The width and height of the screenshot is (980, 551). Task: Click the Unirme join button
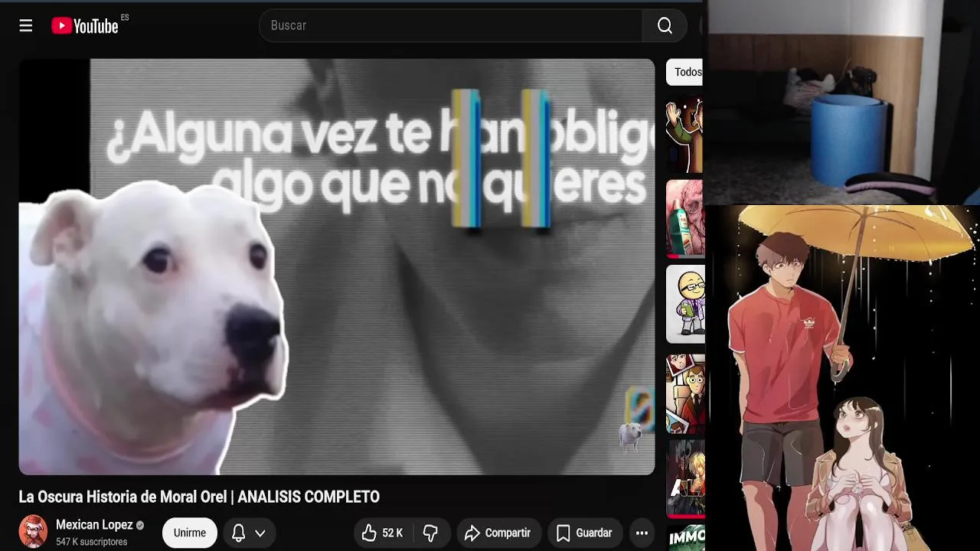[189, 533]
